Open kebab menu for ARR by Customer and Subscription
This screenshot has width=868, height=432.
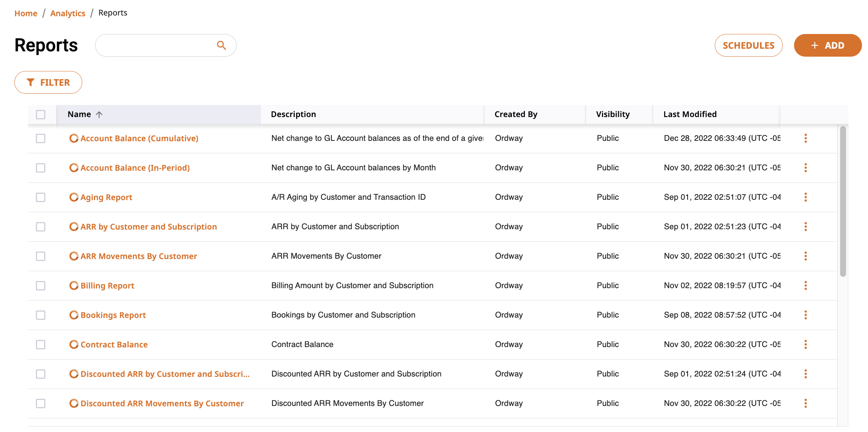[x=805, y=227]
